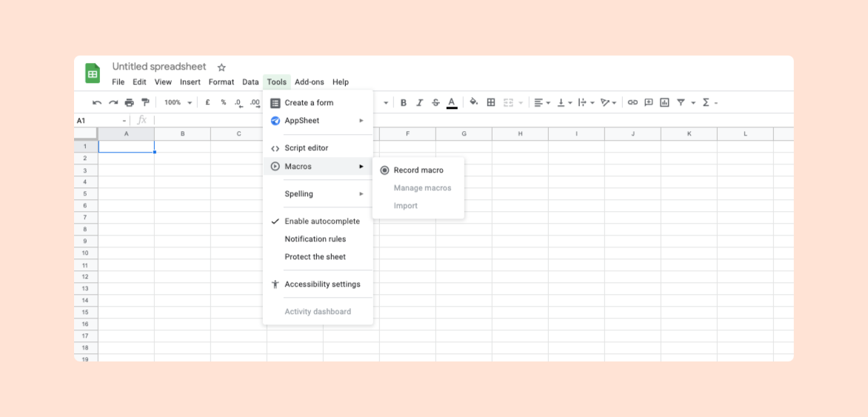Rename the Untitled spreadsheet title
Image resolution: width=868 pixels, height=417 pixels.
point(159,67)
